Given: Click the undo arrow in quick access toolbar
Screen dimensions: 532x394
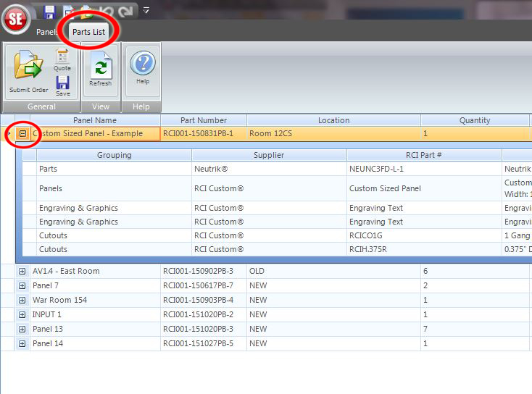Looking at the screenshot, I should pos(106,11).
